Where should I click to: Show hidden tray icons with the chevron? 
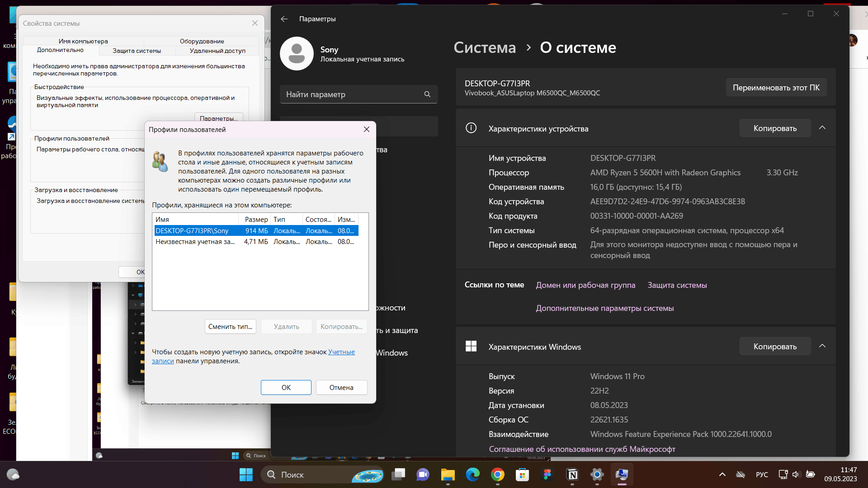coord(722,475)
